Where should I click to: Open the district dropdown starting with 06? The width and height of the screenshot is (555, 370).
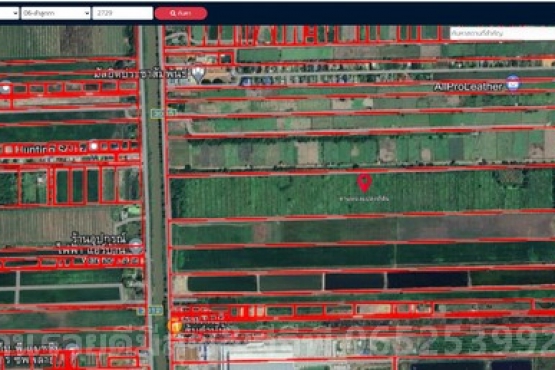[x=56, y=13]
